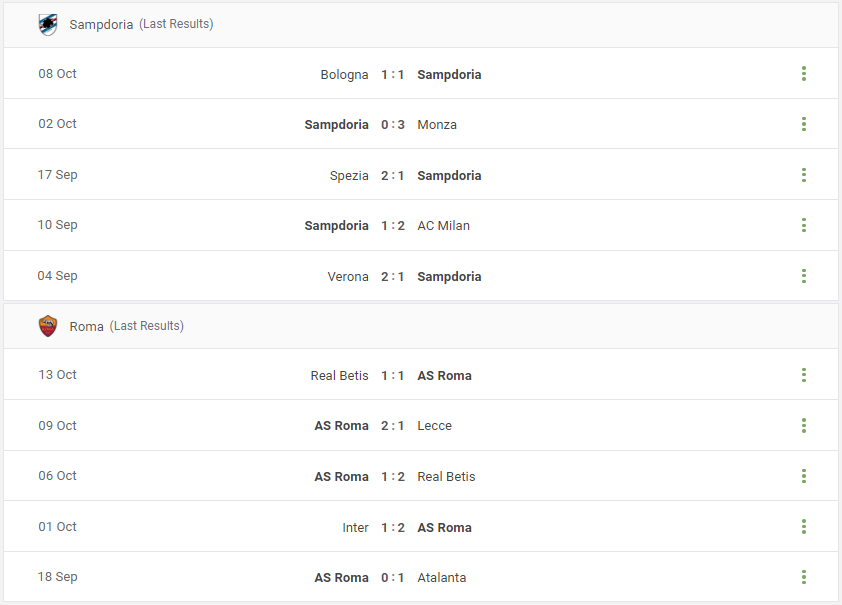Open three-dot menu for AS Roma vs Atalanta
842x605 pixels.
coord(803,577)
